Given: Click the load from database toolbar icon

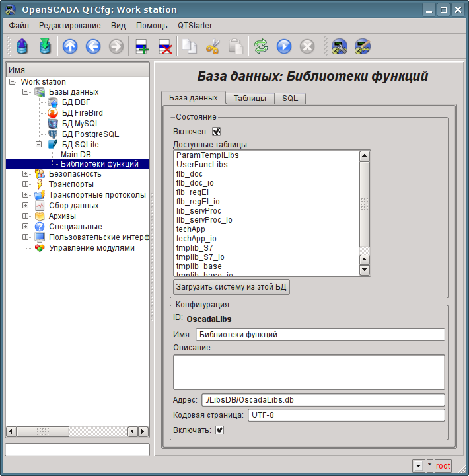Looking at the screenshot, I should click(x=23, y=46).
